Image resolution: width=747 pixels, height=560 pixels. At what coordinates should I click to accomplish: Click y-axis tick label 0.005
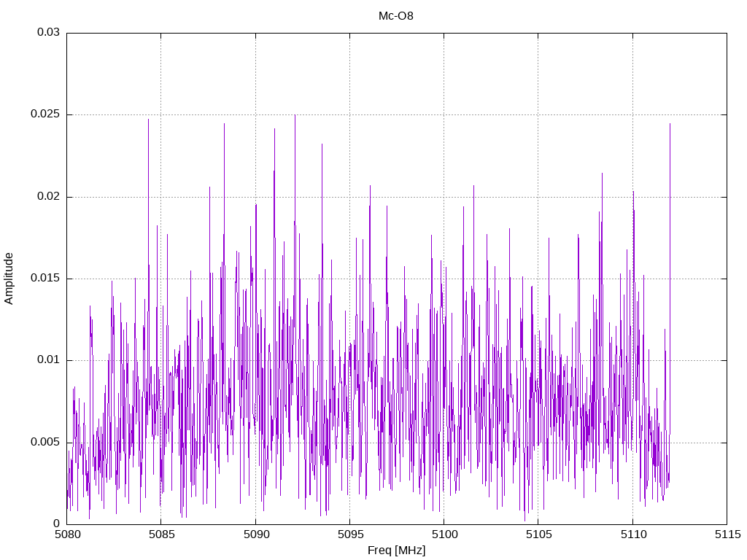45,442
